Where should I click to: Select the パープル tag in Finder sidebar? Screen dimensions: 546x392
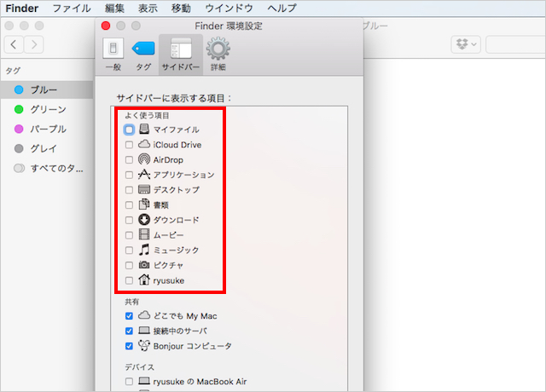click(47, 129)
